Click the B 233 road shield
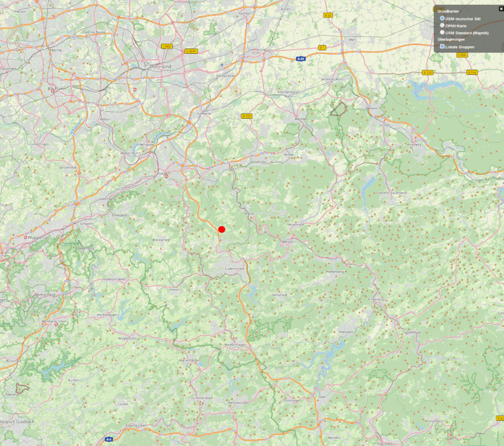 click(x=246, y=116)
